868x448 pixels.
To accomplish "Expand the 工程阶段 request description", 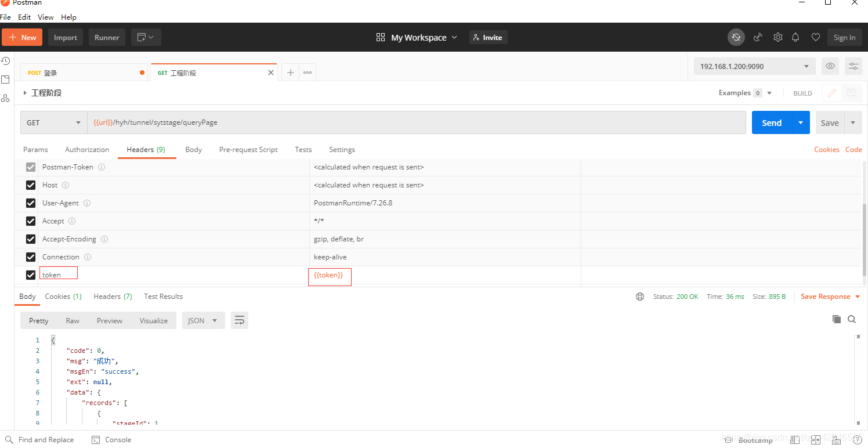I will click(x=25, y=93).
